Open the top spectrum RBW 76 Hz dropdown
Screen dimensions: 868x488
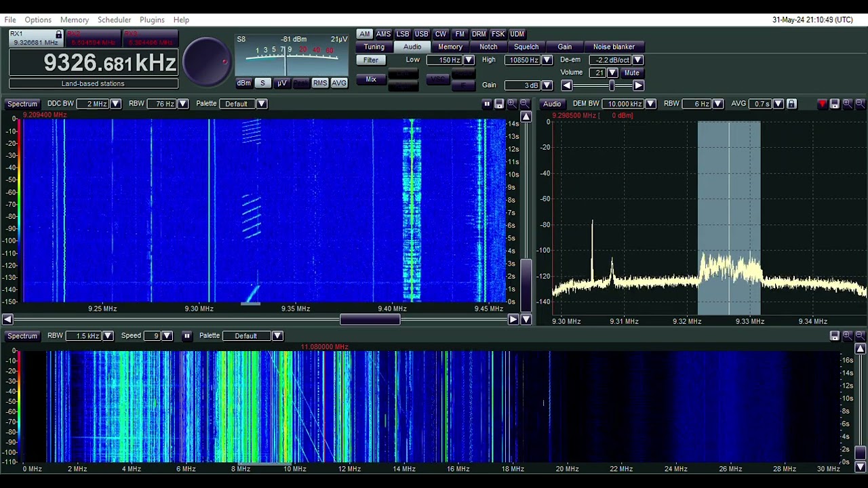pyautogui.click(x=183, y=104)
